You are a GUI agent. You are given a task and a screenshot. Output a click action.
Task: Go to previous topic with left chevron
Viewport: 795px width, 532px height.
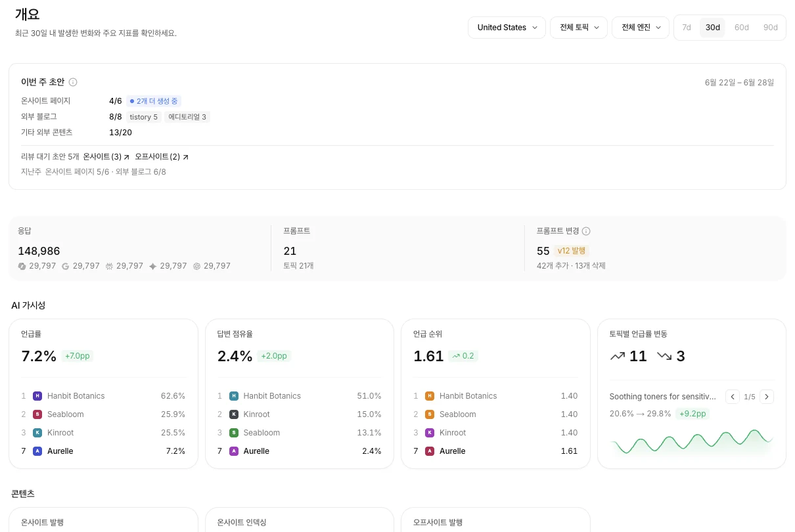[733, 397]
